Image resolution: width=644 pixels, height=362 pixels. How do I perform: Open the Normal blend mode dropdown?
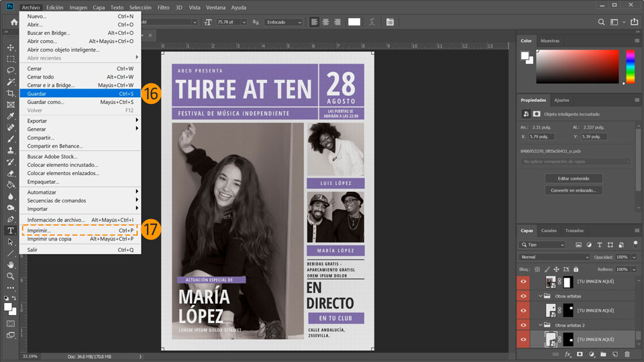(x=554, y=257)
